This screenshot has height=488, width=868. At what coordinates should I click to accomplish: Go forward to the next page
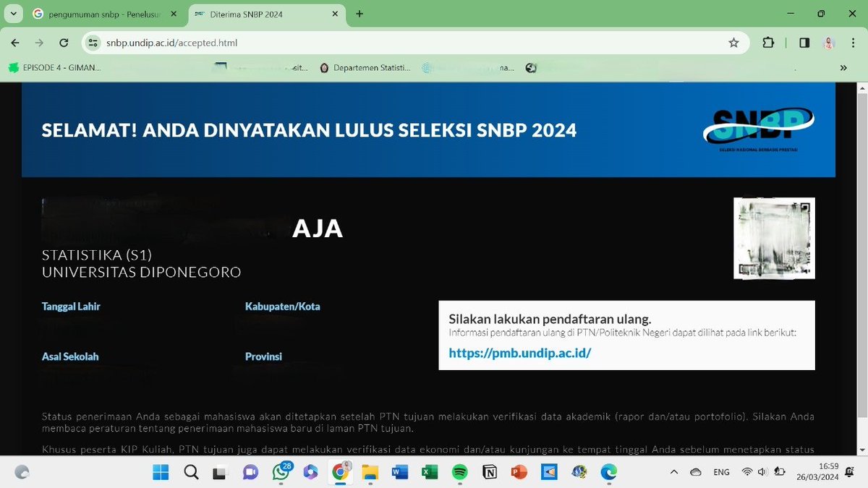[x=39, y=43]
